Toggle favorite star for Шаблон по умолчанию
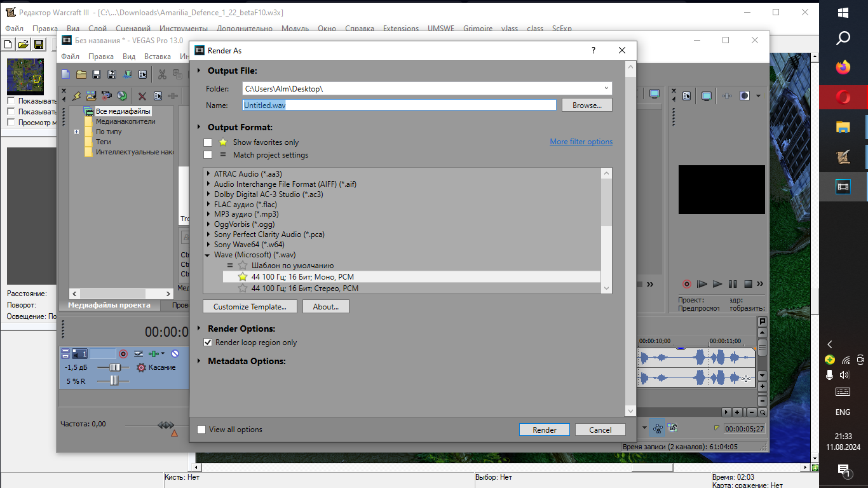The image size is (868, 488). (x=242, y=266)
